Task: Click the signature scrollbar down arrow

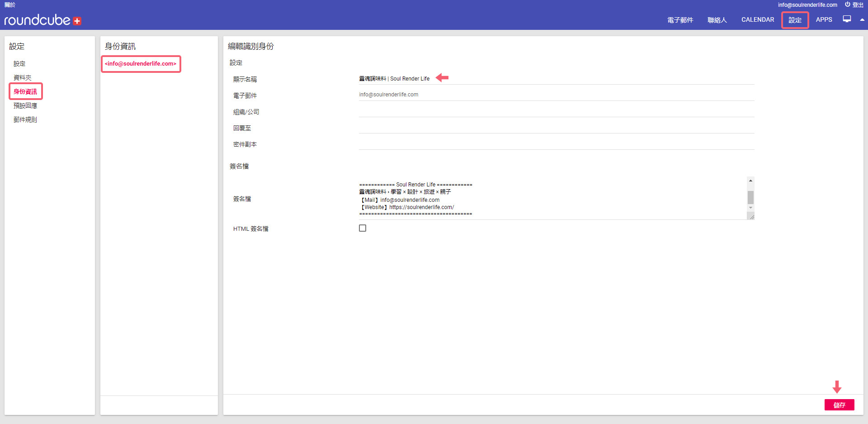Action: (x=750, y=208)
